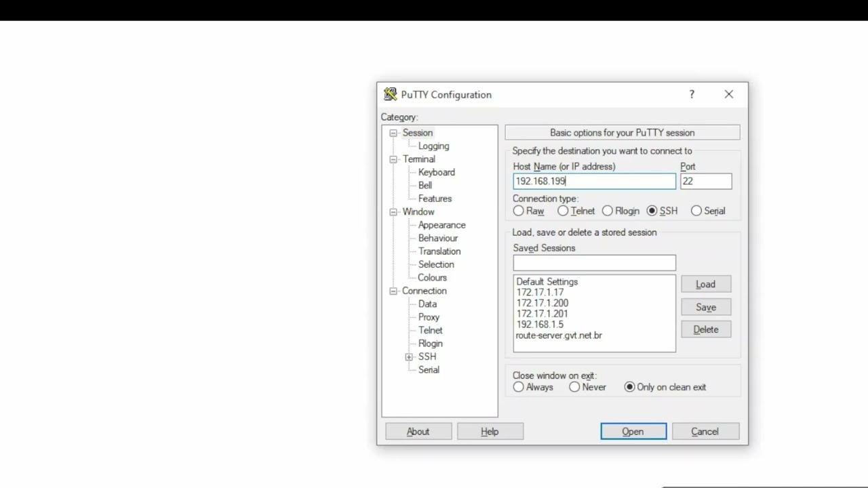Open the Appearance category

(441, 225)
